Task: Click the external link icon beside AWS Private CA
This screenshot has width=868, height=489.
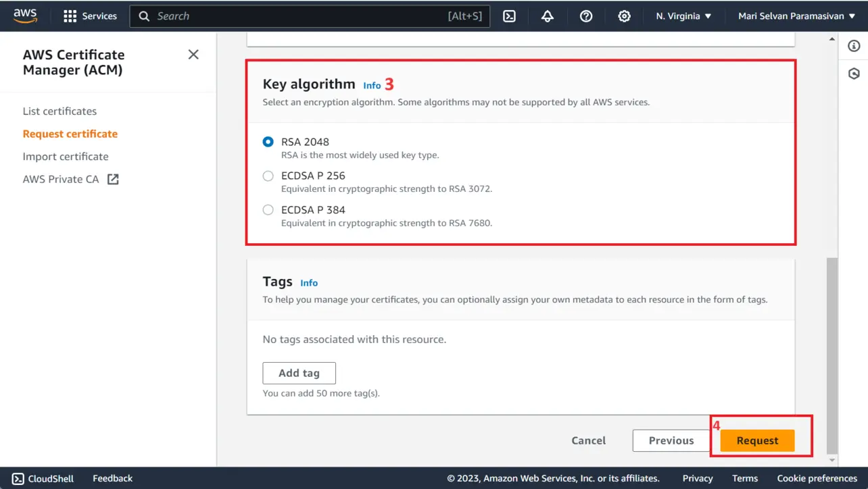Action: point(113,179)
